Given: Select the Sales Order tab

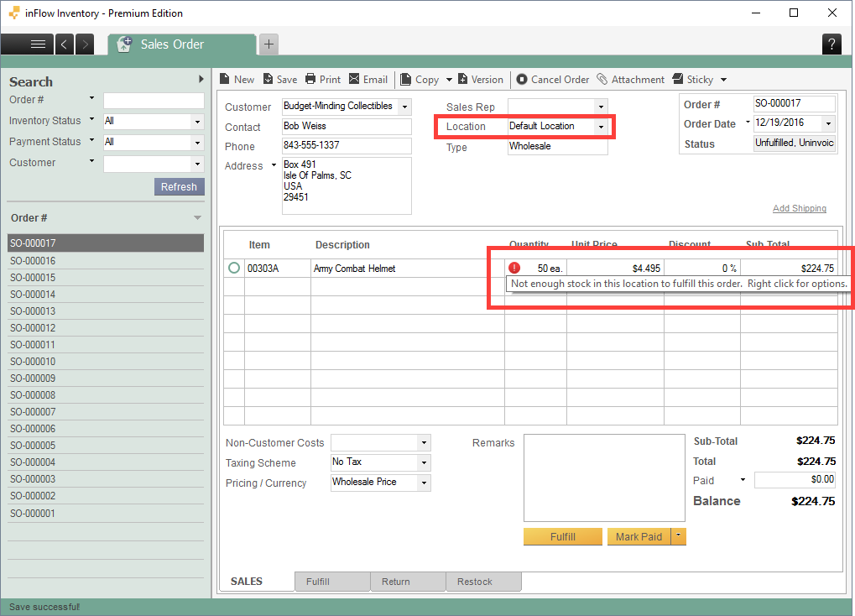Looking at the screenshot, I should [181, 44].
